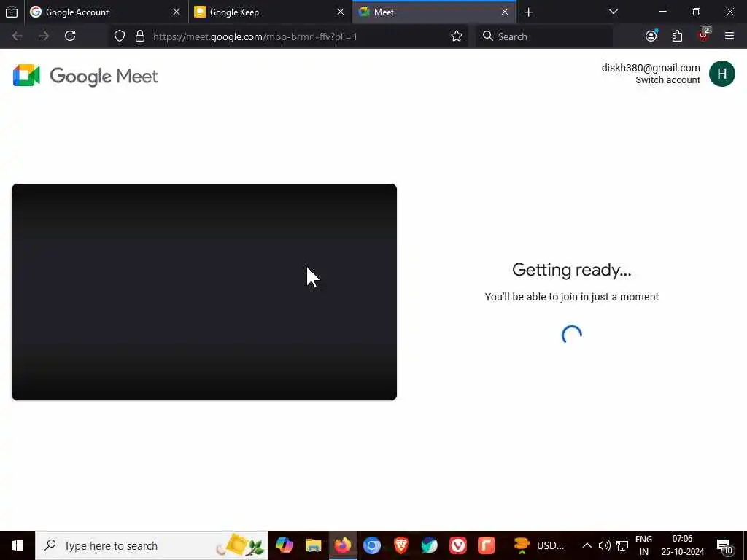
Task: Reload the current page
Action: point(70,36)
